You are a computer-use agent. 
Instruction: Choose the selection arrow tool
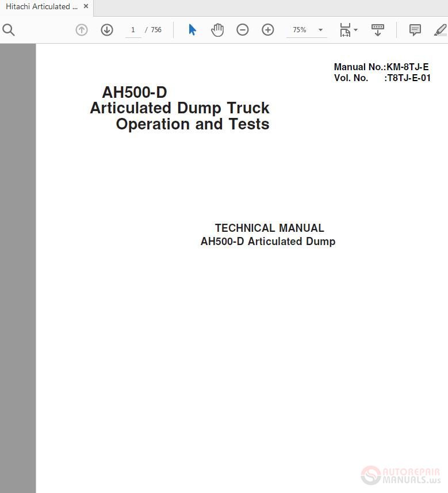(192, 30)
